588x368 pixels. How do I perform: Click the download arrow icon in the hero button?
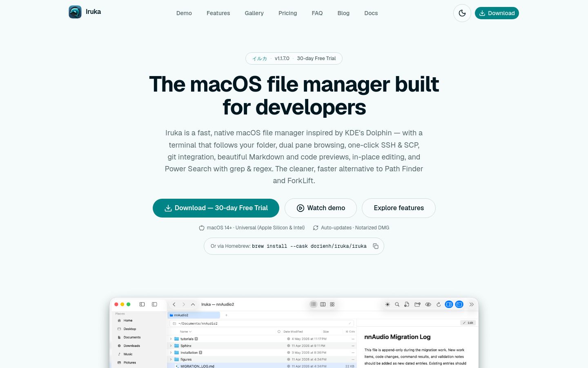coord(168,208)
